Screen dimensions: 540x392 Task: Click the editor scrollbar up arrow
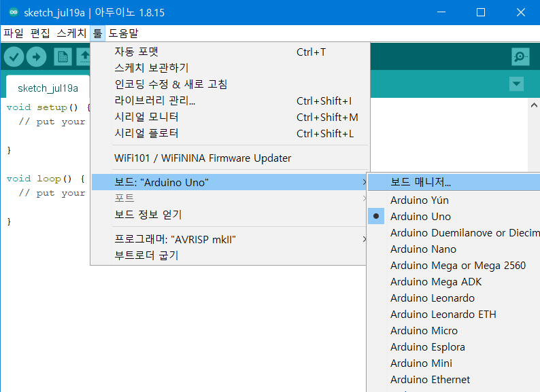[x=534, y=105]
